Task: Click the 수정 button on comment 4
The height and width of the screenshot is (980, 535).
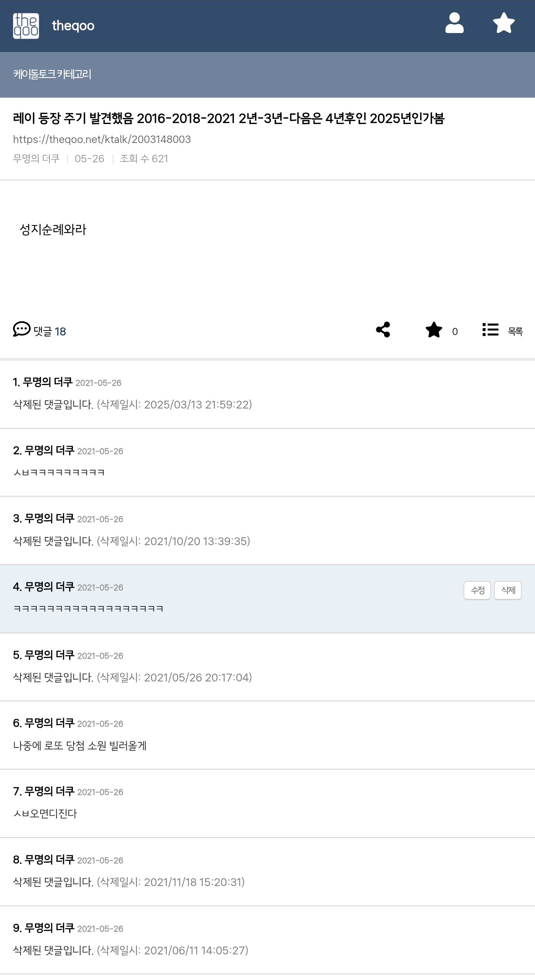Action: [x=477, y=590]
